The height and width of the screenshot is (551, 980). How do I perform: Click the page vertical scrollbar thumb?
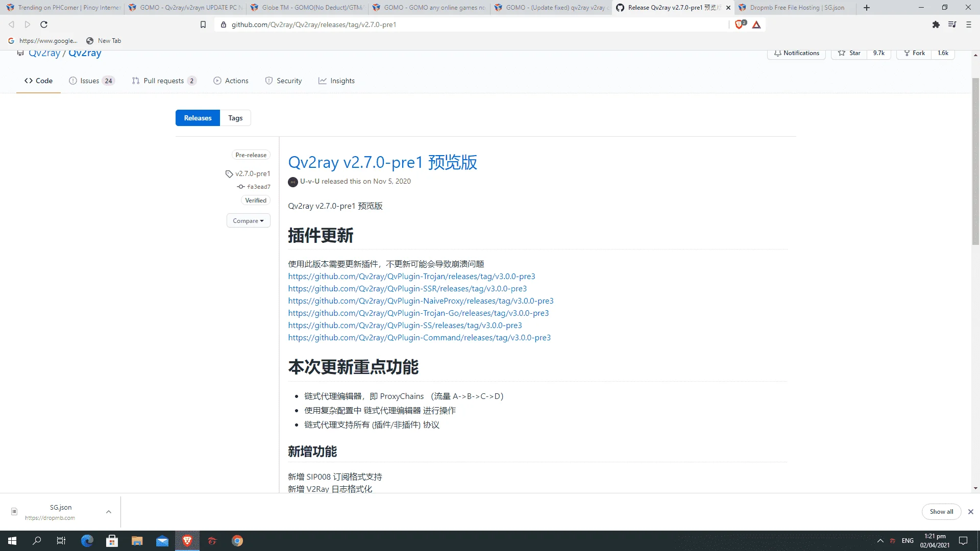coord(975,161)
